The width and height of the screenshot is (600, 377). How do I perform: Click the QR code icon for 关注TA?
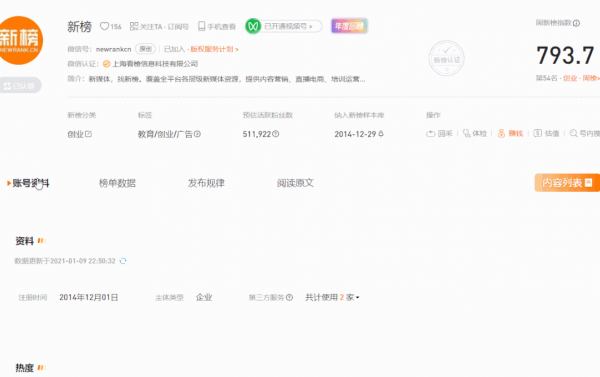coord(134,26)
